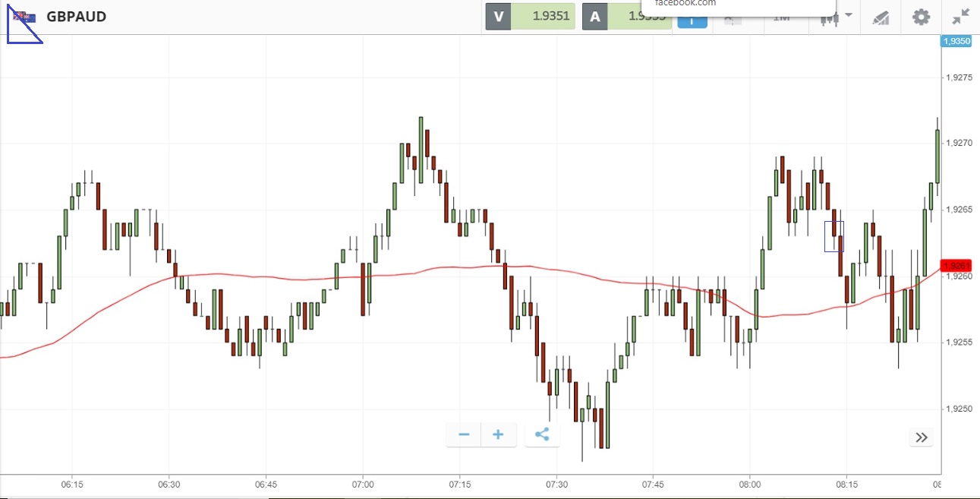Collapse the chart with shrink arrows icon
The image size is (980, 499).
point(960,17)
